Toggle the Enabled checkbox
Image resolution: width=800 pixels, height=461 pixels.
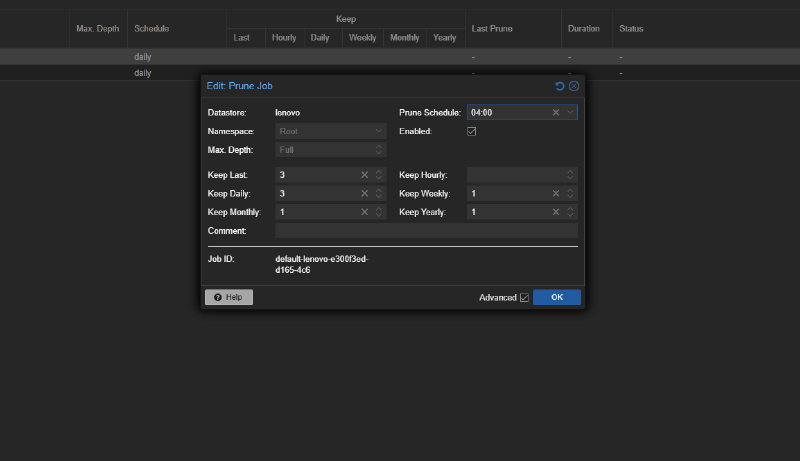point(471,132)
